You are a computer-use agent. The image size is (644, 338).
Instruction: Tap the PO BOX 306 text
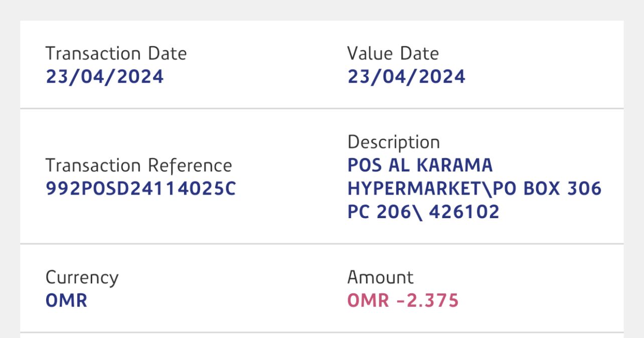547,189
